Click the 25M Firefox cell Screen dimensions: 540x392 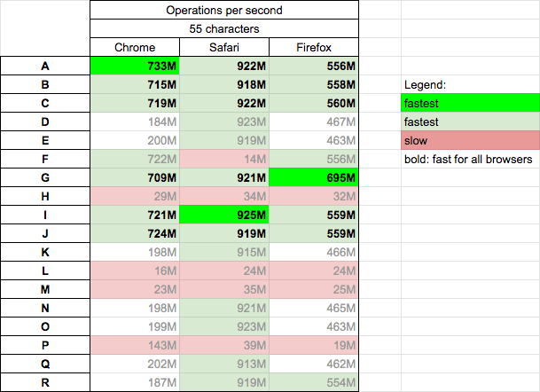click(x=314, y=289)
